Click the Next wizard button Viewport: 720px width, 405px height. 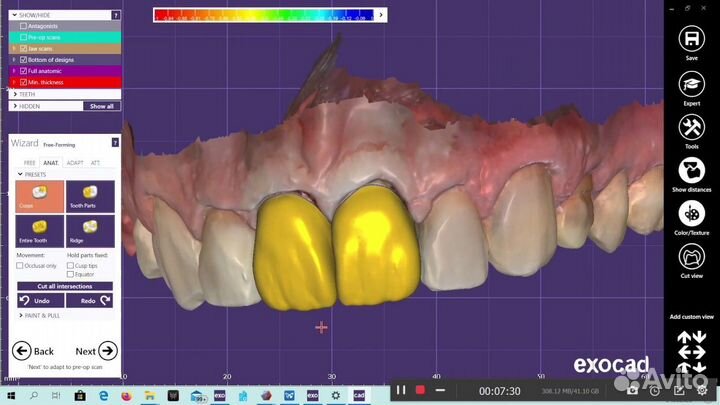(x=97, y=351)
